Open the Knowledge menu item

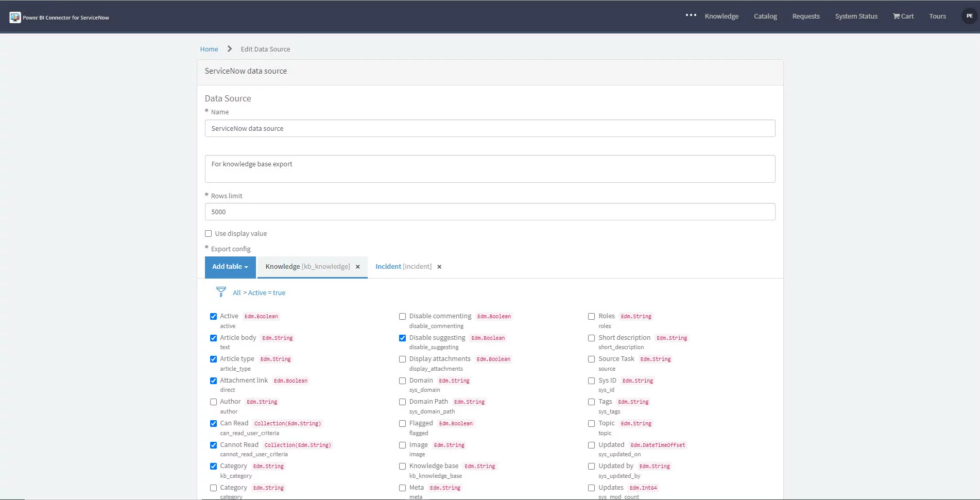click(x=721, y=16)
